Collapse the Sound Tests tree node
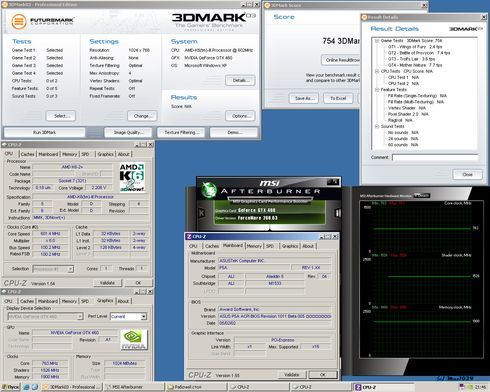 (x=377, y=126)
